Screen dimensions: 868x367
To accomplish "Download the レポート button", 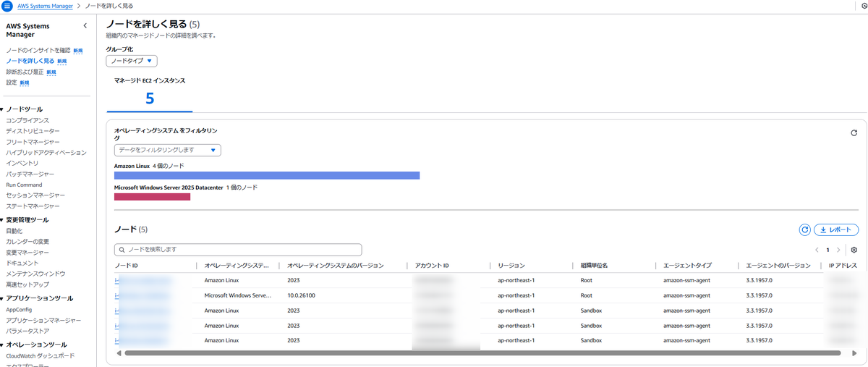I will (x=836, y=229).
